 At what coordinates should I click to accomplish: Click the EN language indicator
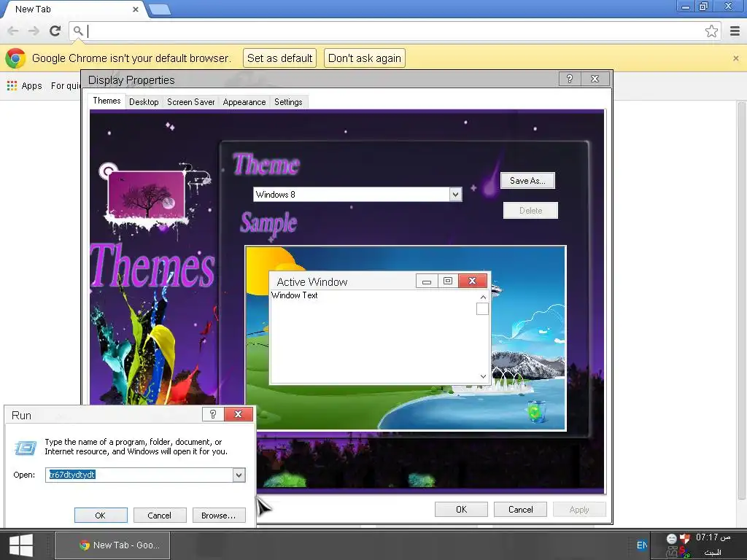tap(641, 545)
